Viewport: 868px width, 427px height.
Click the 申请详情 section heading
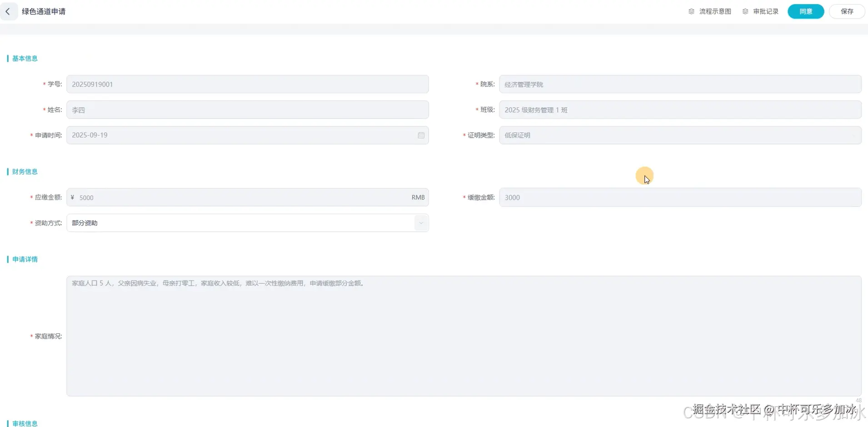(x=25, y=259)
